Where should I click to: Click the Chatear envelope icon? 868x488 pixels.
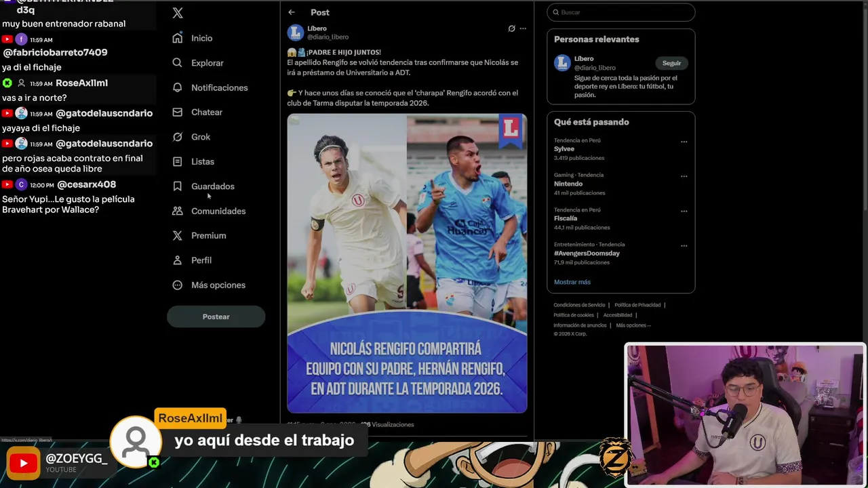(x=178, y=112)
